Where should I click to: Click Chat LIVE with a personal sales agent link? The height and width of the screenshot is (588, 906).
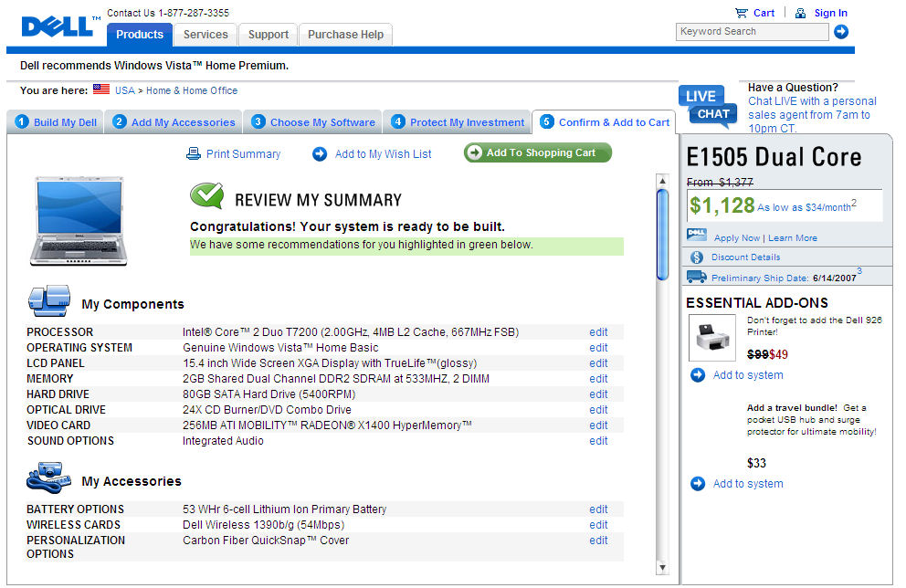pyautogui.click(x=813, y=114)
